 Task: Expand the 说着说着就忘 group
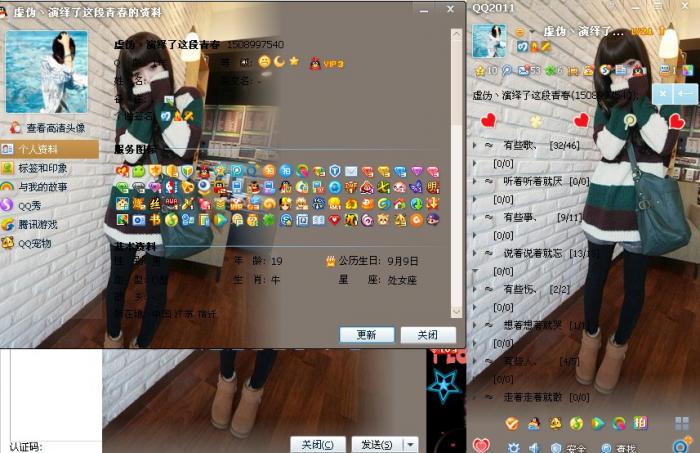tap(536, 253)
